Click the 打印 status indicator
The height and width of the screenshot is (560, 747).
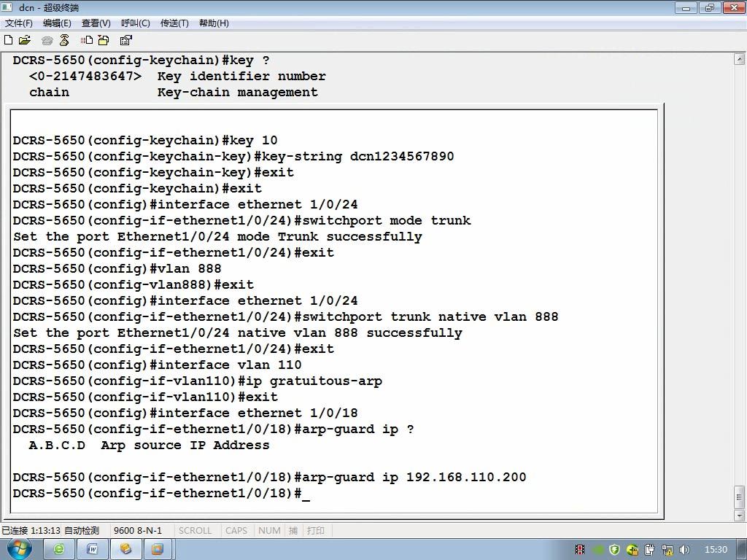pos(316,530)
